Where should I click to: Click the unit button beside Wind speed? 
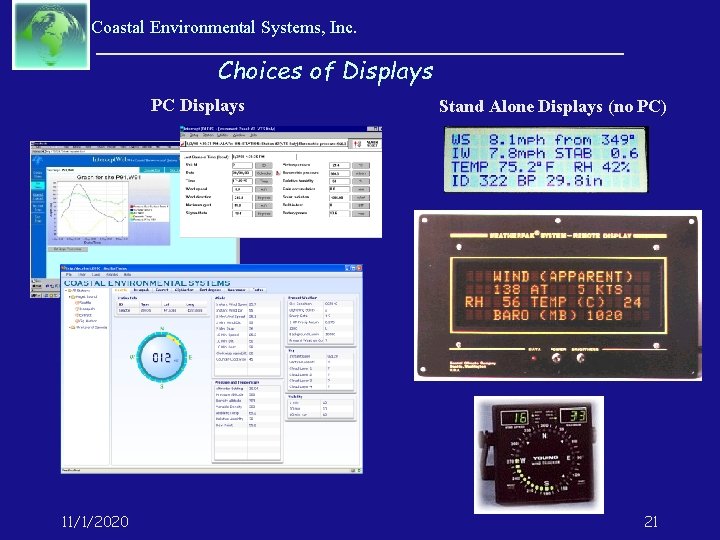pyautogui.click(x=264, y=189)
